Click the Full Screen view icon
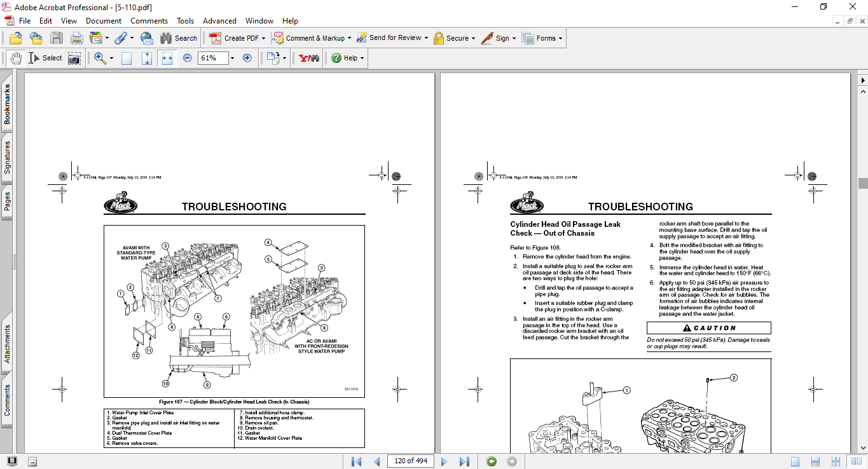This screenshot has height=469, width=868. click(x=12, y=461)
